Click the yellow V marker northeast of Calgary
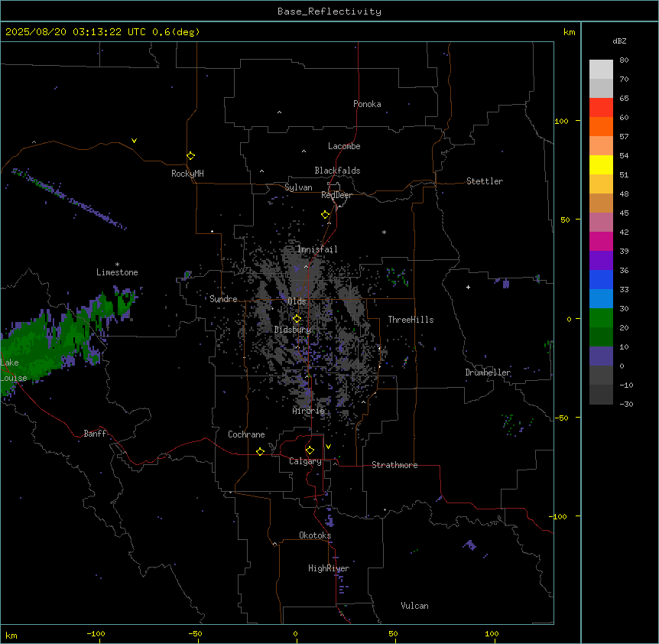The width and height of the screenshot is (659, 644). point(328,447)
